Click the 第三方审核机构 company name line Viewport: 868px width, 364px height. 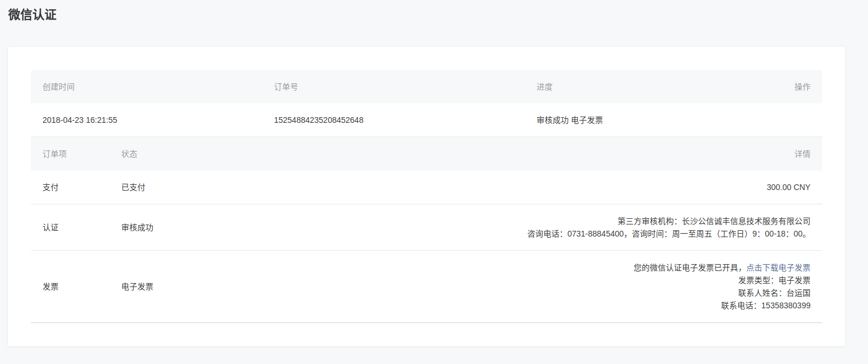point(714,221)
